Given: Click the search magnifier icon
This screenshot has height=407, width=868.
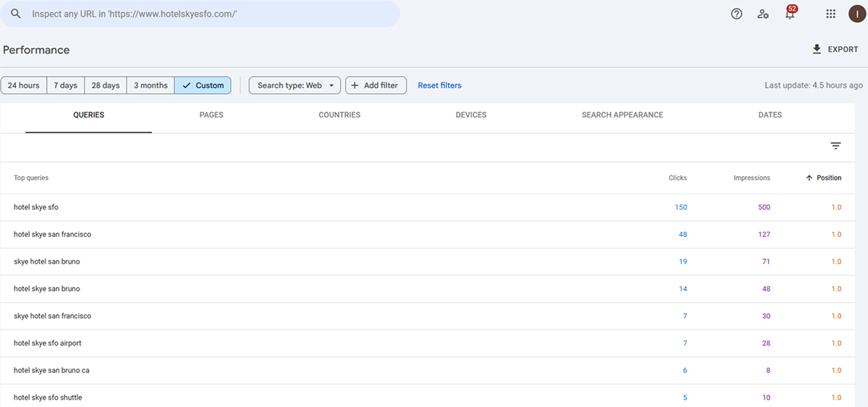Looking at the screenshot, I should click(x=16, y=14).
